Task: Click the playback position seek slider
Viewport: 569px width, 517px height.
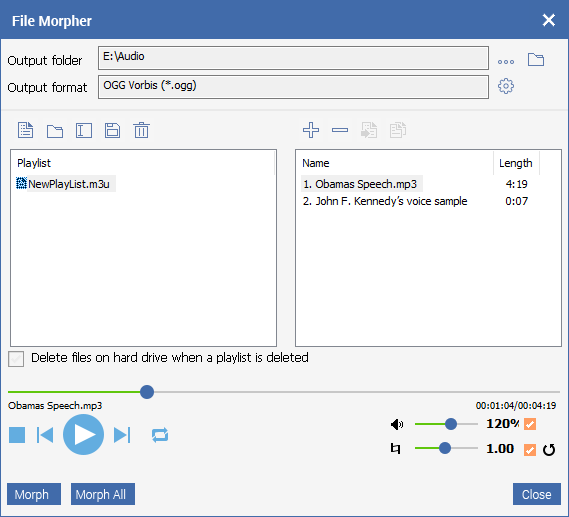Action: pos(284,392)
